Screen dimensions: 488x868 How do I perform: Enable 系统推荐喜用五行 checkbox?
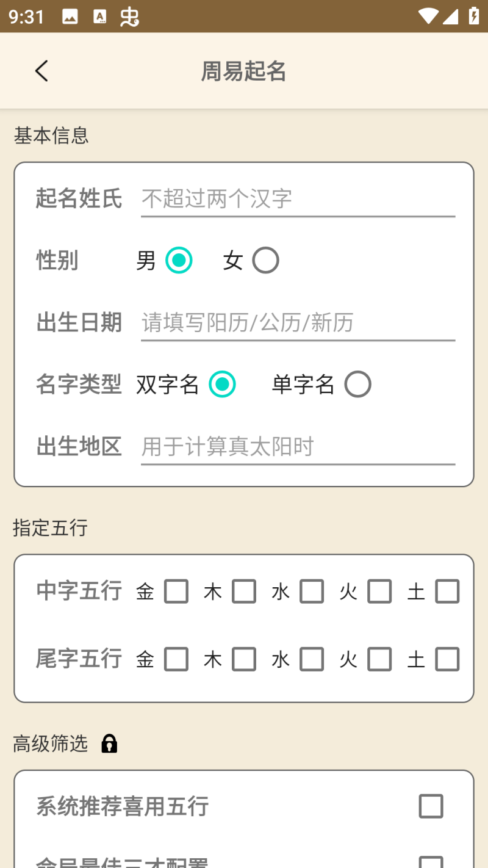point(431,806)
